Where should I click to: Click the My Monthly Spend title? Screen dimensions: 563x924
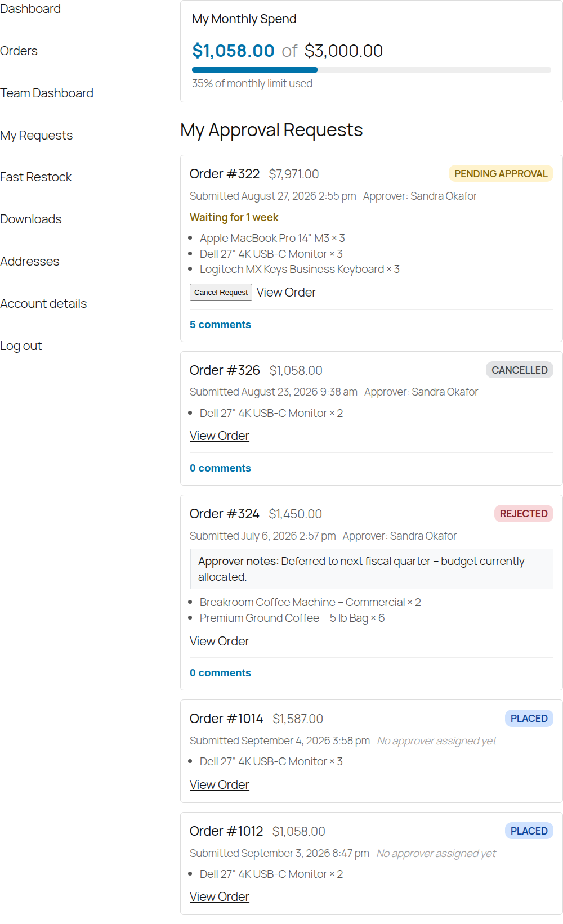pyautogui.click(x=244, y=19)
